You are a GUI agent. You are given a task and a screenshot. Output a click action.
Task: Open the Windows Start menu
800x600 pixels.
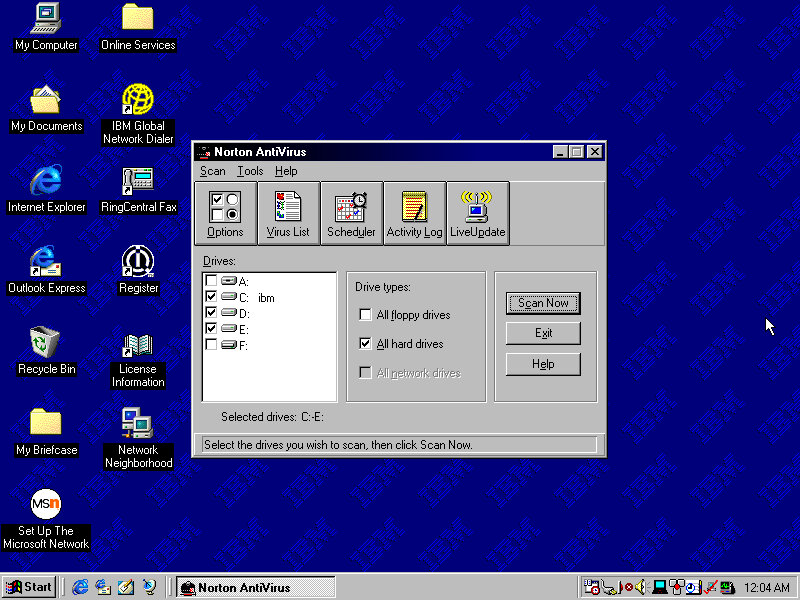coord(29,587)
